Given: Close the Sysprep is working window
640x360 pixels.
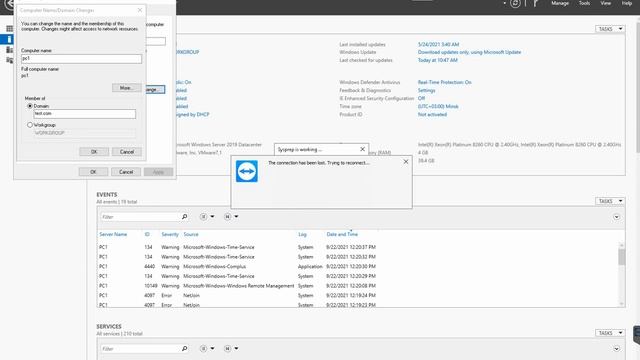Looking at the screenshot, I should (x=362, y=149).
